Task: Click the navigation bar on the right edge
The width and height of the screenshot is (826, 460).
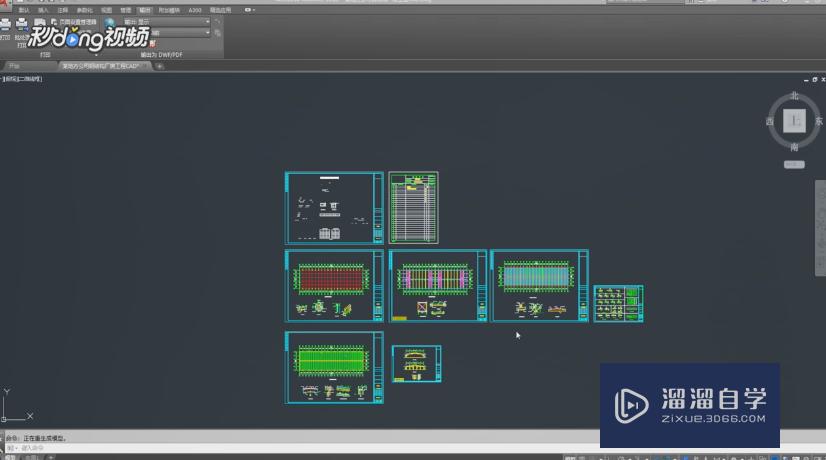Action: pos(821,228)
